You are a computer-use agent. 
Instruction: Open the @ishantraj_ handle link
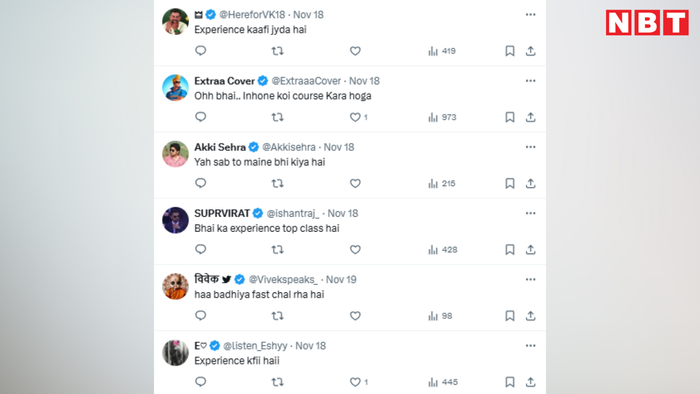coord(293,213)
